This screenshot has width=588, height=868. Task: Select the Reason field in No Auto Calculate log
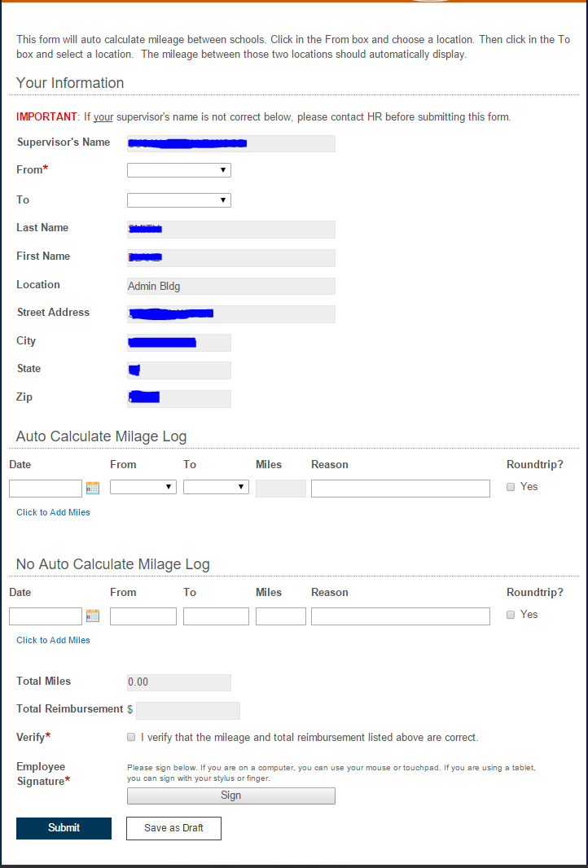coord(401,616)
